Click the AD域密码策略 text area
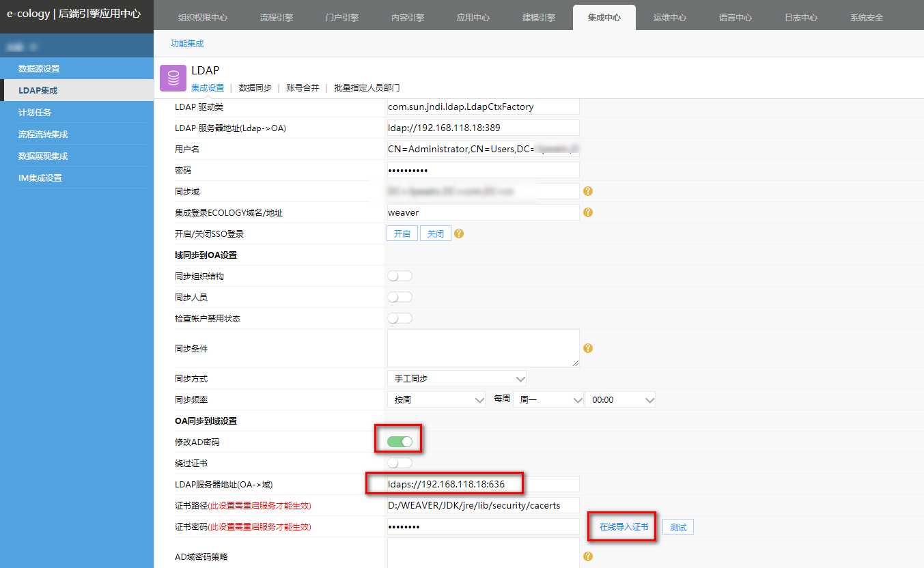 click(483, 553)
